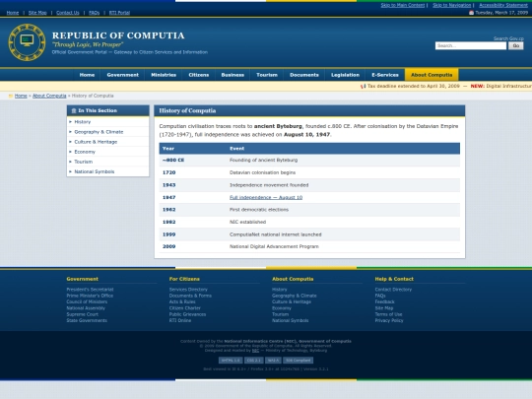The image size is (532, 399).
Task: Open State Governments footer link
Action: pos(87,320)
